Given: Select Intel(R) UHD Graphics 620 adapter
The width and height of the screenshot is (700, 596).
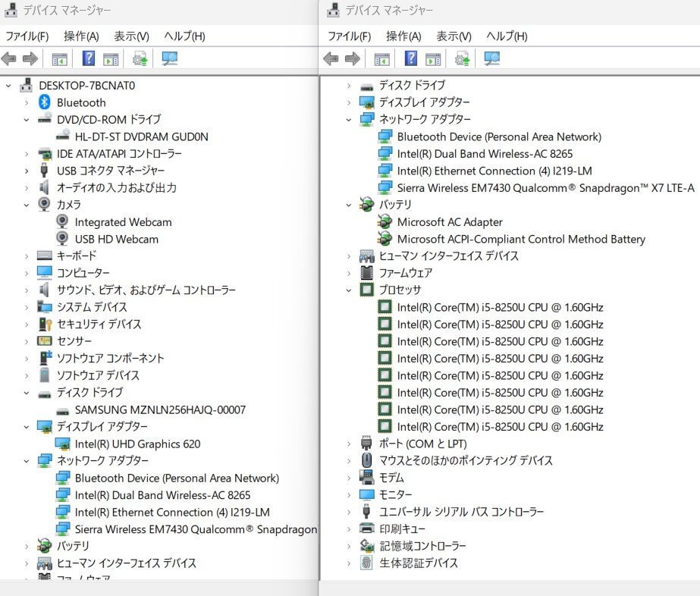Looking at the screenshot, I should [137, 444].
